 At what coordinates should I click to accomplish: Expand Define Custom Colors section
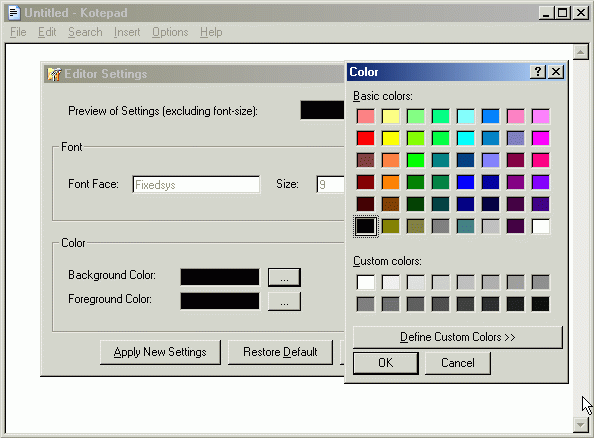pos(458,337)
